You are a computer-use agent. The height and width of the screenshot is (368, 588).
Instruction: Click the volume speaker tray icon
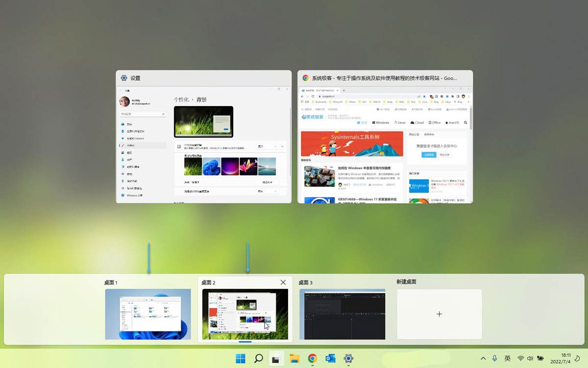click(x=530, y=359)
